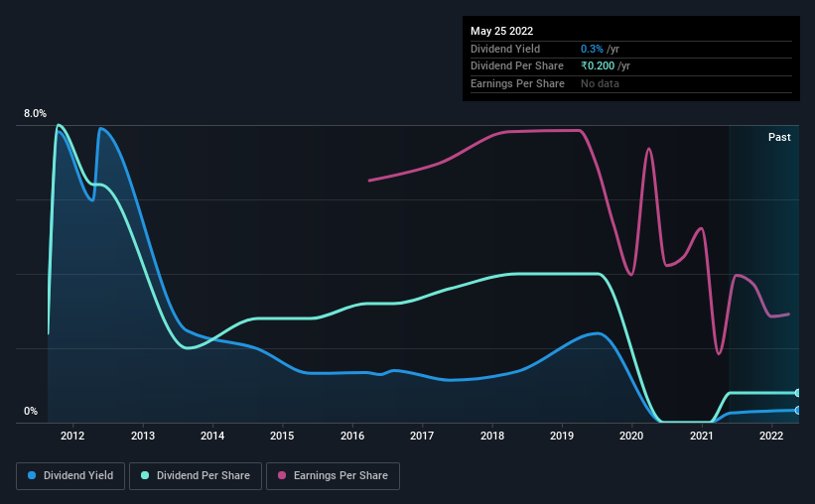The image size is (815, 504).
Task: Select teal Dividend Per Share endpoint marker
Action: (x=797, y=393)
